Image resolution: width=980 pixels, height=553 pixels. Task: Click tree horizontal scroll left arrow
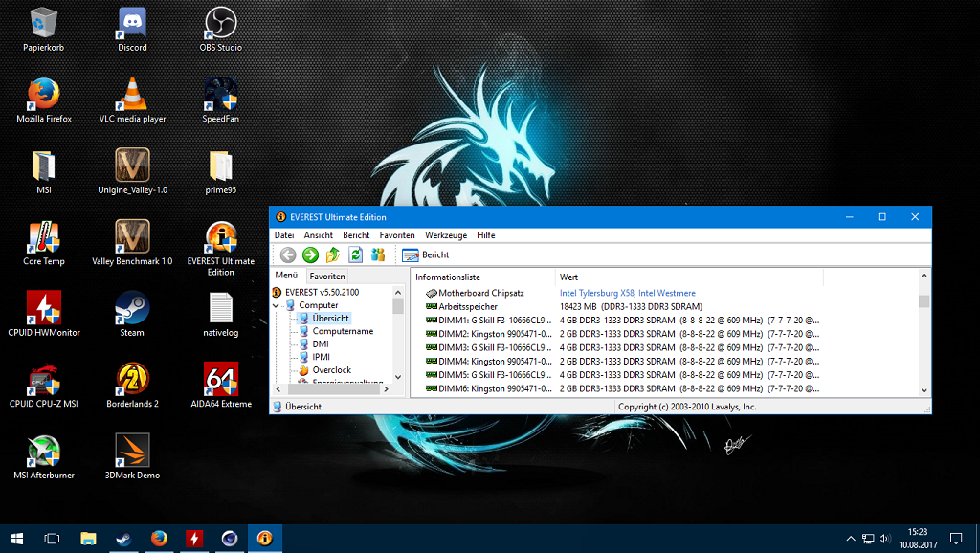pos(278,389)
